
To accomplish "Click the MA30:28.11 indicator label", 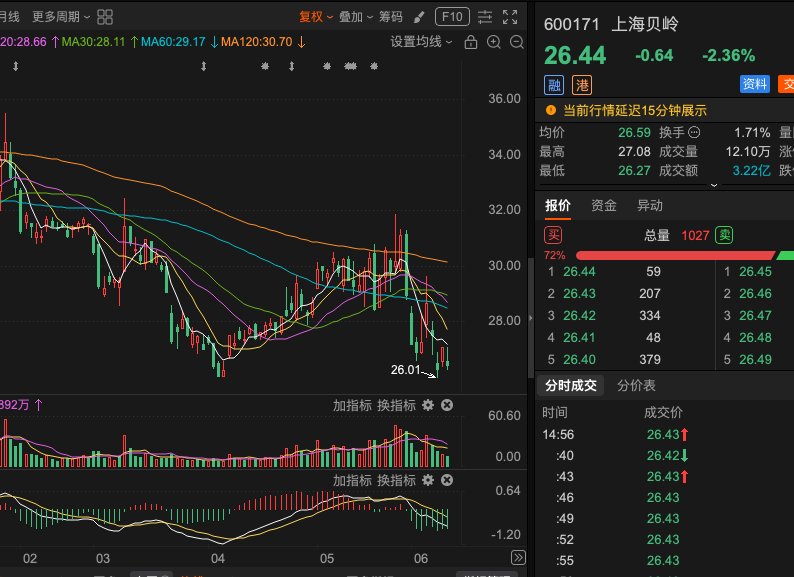I will 93,42.
